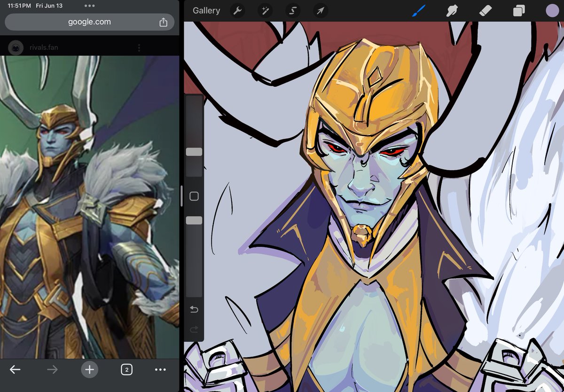Open the Actions wrench menu

238,10
